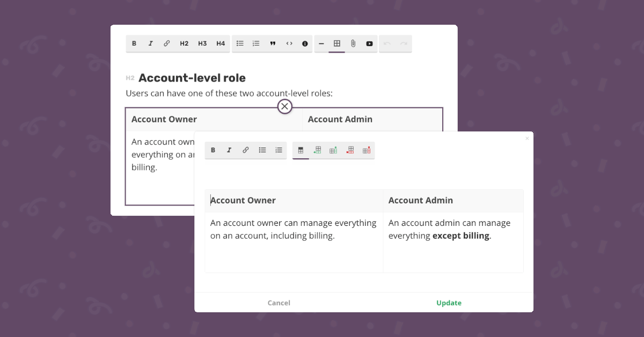Click the code snippet brackets icon
The image size is (644, 337).
click(289, 44)
